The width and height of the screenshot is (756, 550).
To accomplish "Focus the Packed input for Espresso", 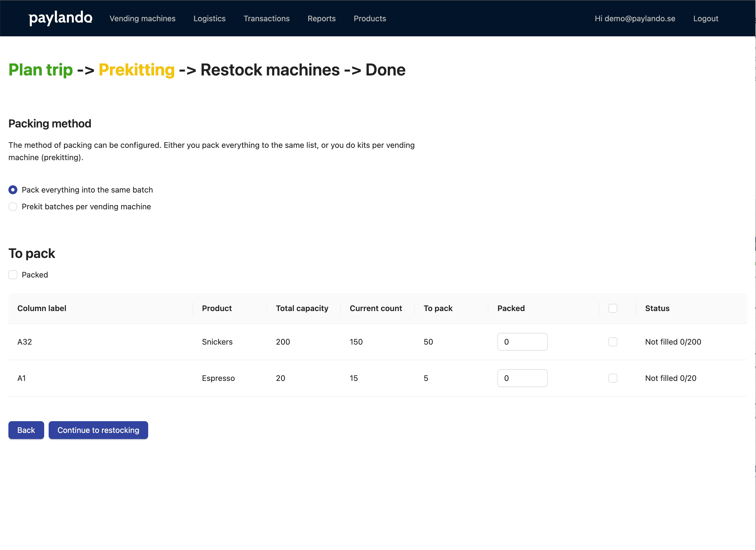I will pos(522,378).
